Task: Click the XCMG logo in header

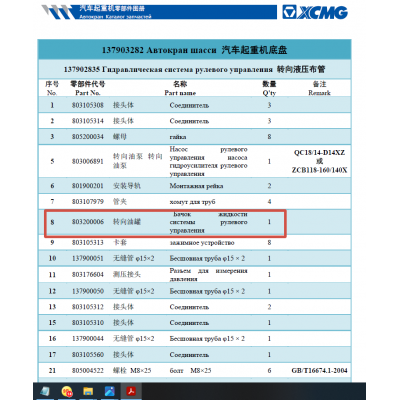Action: tap(315, 13)
